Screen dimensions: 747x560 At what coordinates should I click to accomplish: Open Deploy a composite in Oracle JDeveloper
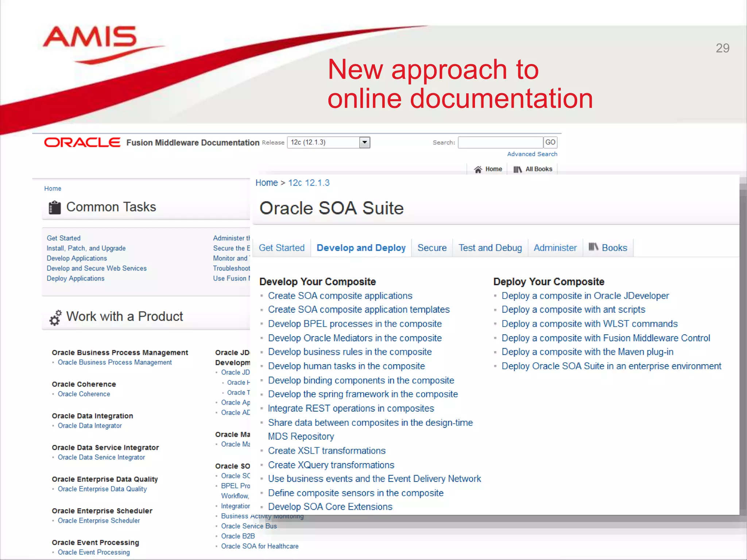585,296
